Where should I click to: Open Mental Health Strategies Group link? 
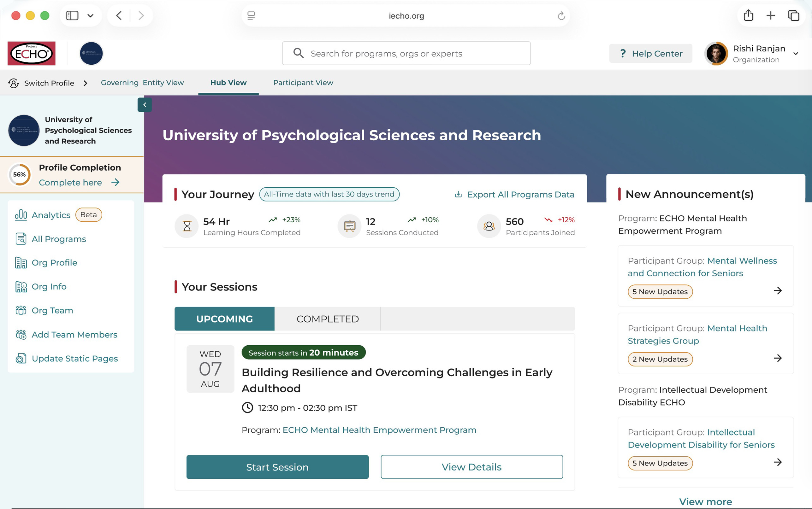pyautogui.click(x=697, y=334)
